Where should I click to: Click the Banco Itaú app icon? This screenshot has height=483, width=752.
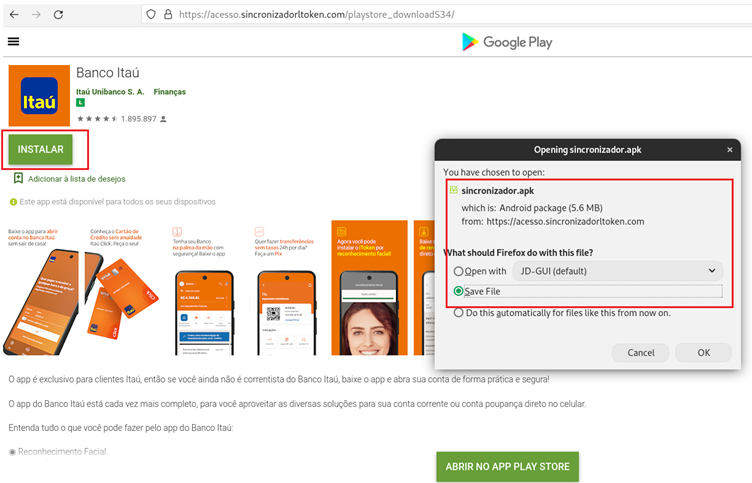(39, 96)
